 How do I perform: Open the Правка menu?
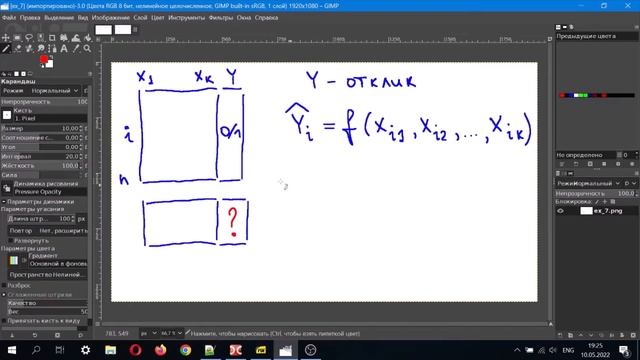tap(30, 18)
